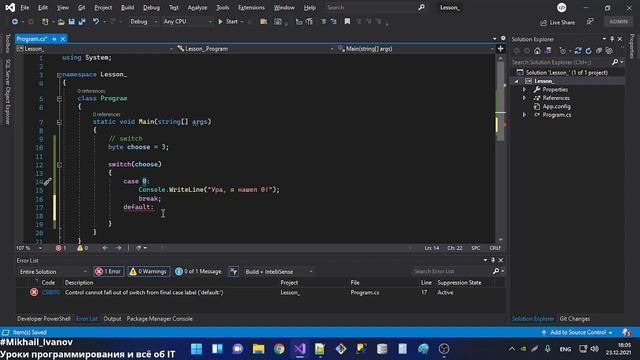Image resolution: width=640 pixels, height=360 pixels.
Task: Switch to the Git Changes tab
Action: click(575, 318)
